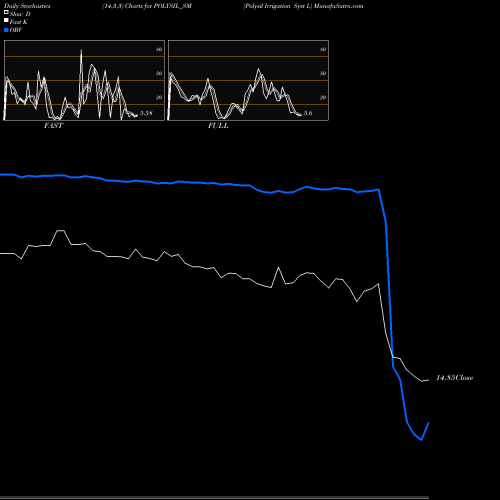Click the 'Slow D' legend label
500x500 pixels.
pyautogui.click(x=20, y=14)
